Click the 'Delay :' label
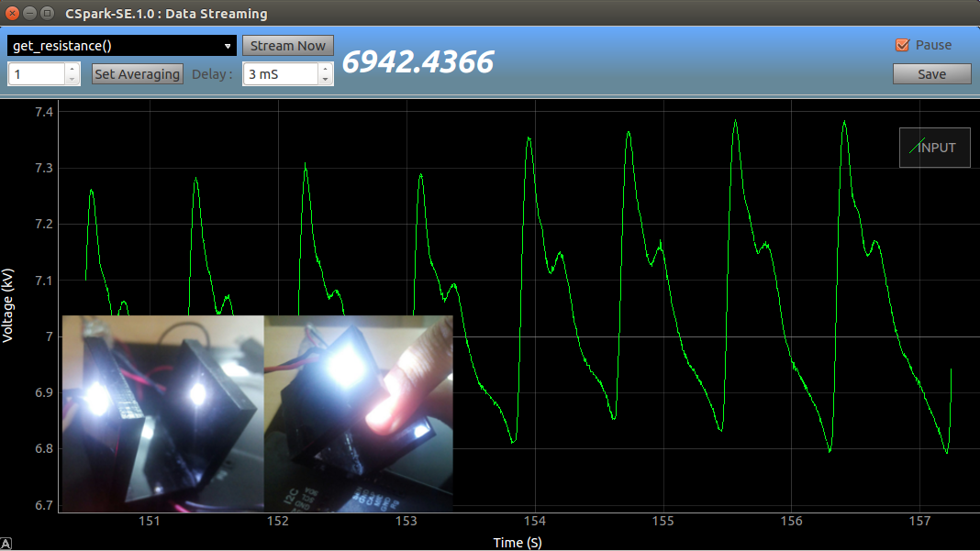Screen dimensions: 980x551 coord(212,73)
